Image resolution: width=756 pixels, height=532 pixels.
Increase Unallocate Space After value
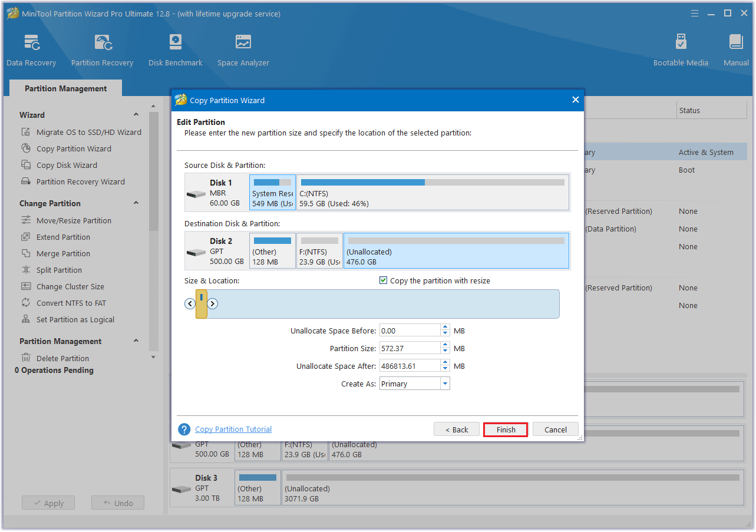click(445, 363)
